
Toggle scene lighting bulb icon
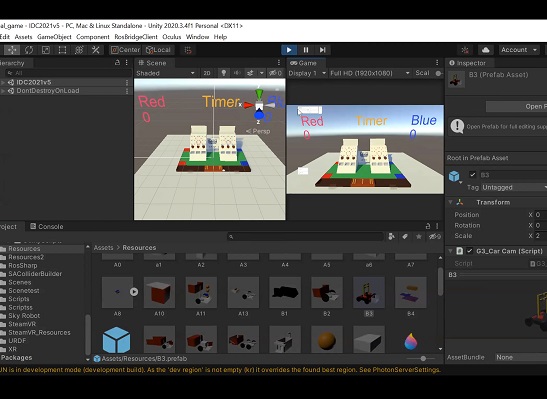(224, 73)
